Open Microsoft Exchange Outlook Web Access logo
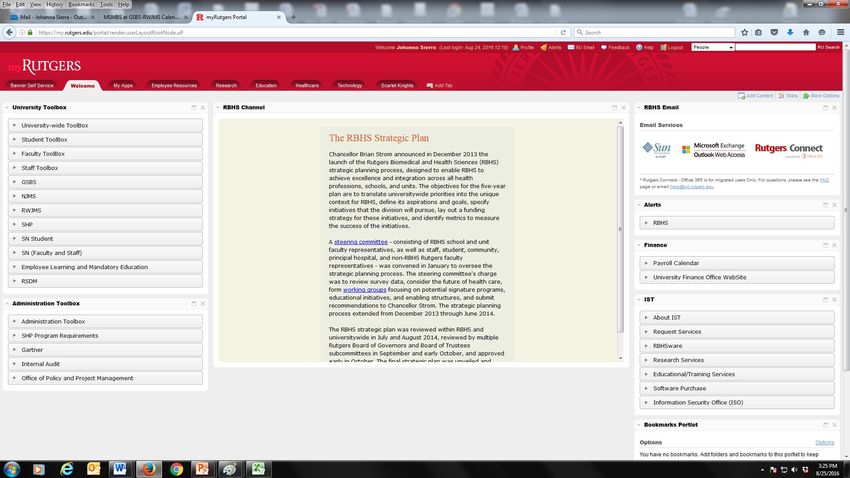This screenshot has width=850, height=478. click(713, 150)
